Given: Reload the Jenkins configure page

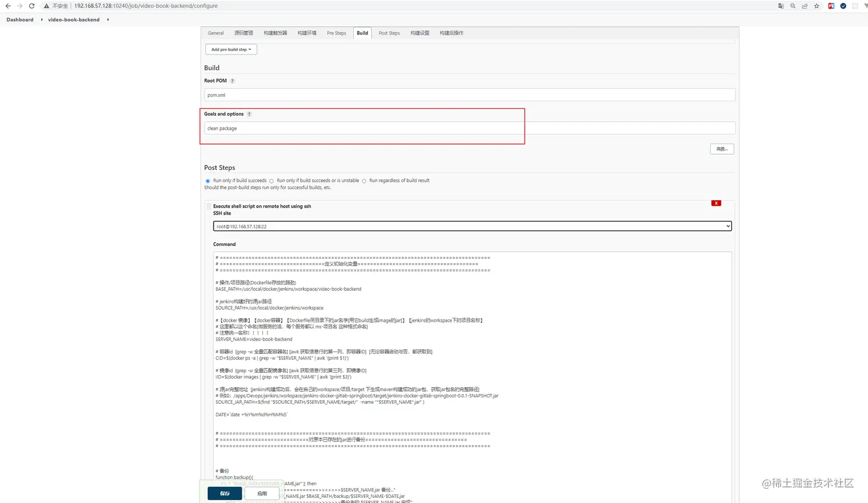Looking at the screenshot, I should [x=32, y=6].
